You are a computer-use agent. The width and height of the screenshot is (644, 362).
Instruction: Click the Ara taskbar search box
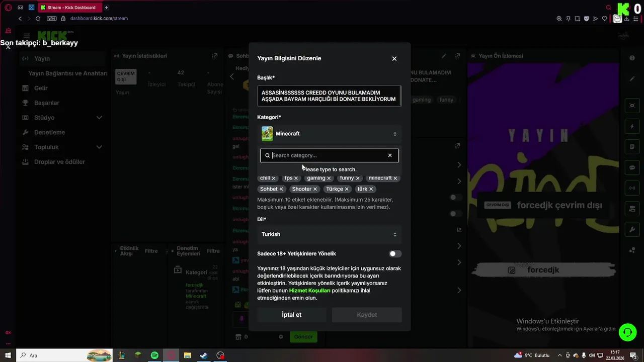point(65,355)
